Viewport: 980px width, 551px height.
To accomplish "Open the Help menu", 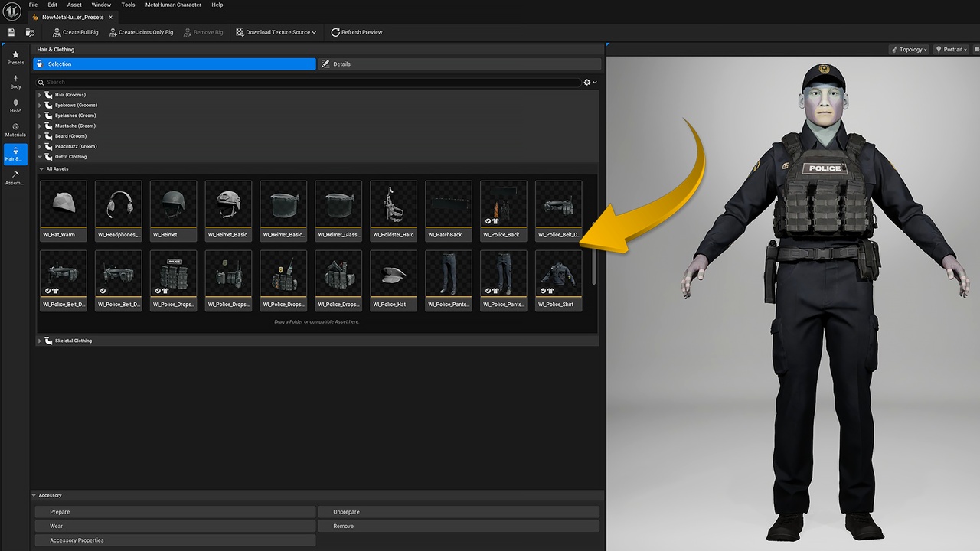I will pyautogui.click(x=217, y=5).
